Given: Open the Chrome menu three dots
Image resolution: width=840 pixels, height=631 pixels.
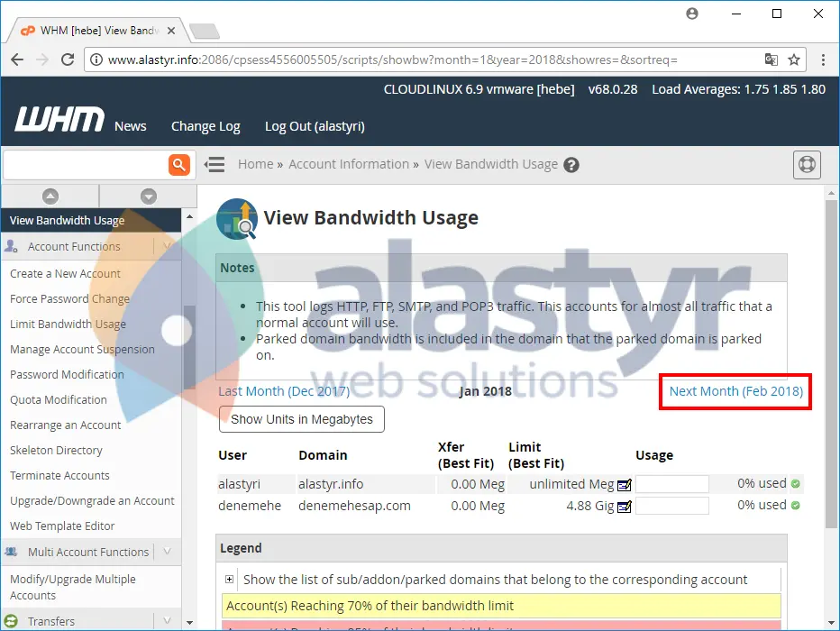Looking at the screenshot, I should click(823, 59).
